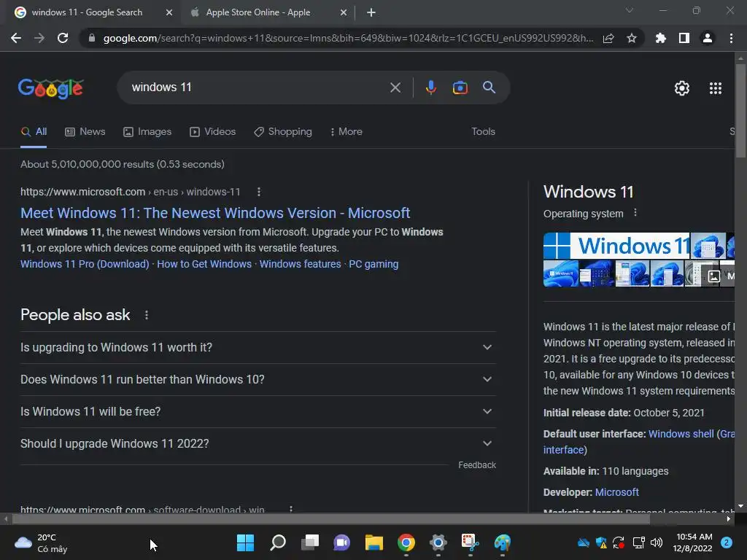Screen dimensions: 747x560
Task: Open the weather widget showing 20°C
Action: pos(41,542)
